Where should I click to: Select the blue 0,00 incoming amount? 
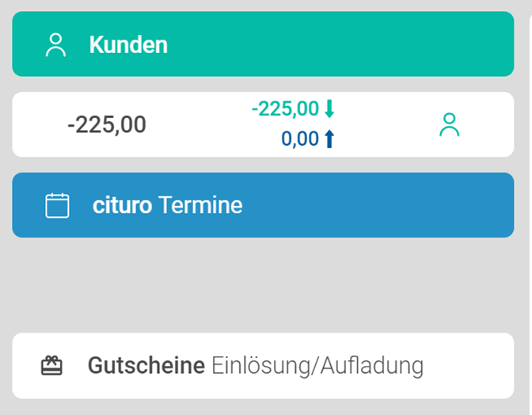pos(299,139)
